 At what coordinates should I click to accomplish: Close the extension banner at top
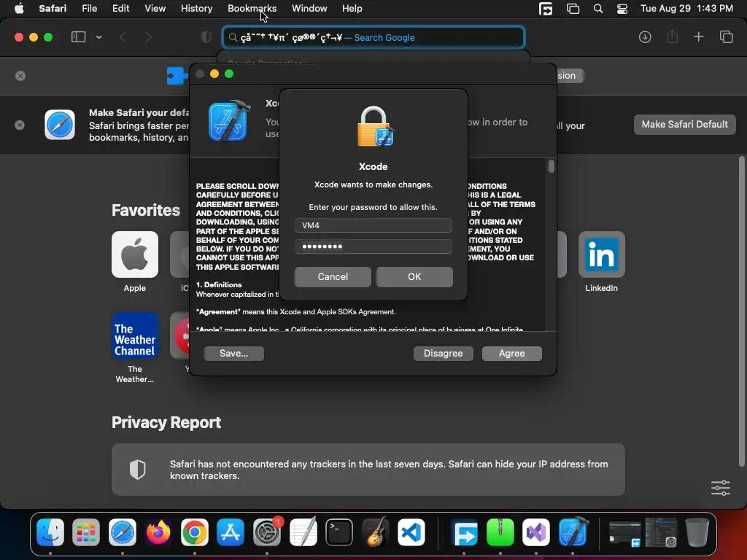(x=20, y=76)
